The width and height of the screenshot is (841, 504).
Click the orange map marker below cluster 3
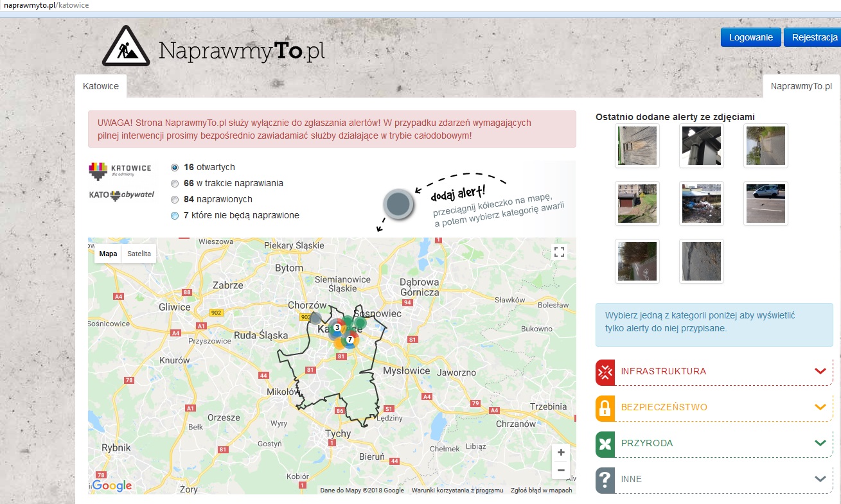point(339,343)
